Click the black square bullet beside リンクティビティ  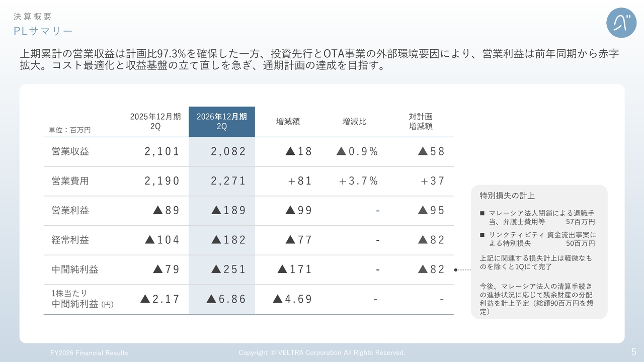point(482,235)
